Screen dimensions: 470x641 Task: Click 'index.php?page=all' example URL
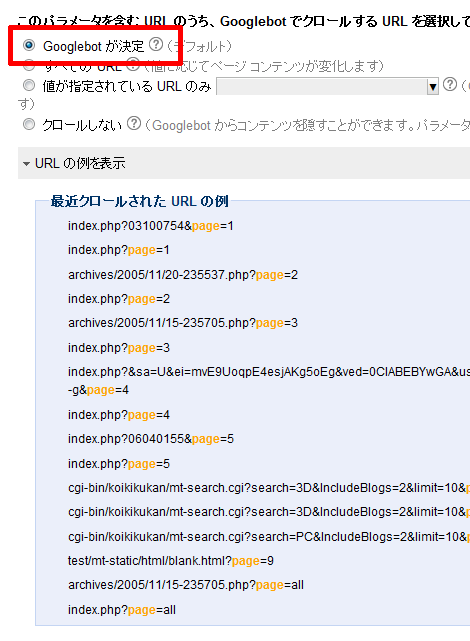[x=121, y=610]
